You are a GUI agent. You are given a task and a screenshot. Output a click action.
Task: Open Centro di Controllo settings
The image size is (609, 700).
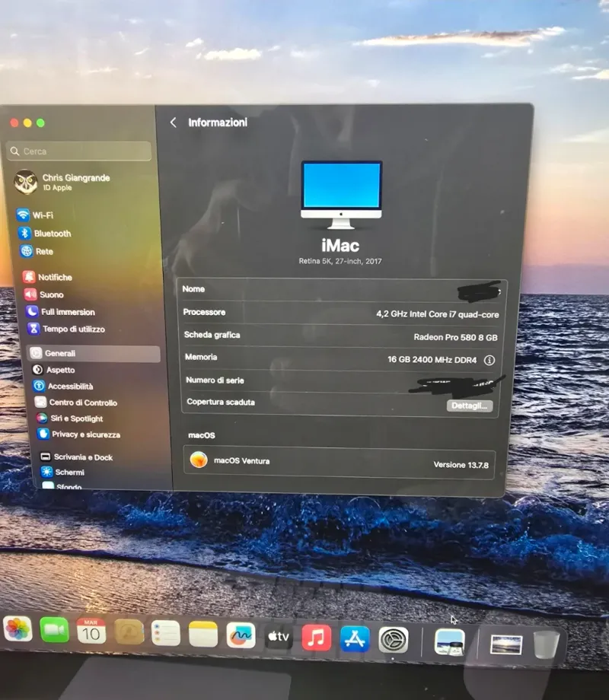[x=76, y=402]
